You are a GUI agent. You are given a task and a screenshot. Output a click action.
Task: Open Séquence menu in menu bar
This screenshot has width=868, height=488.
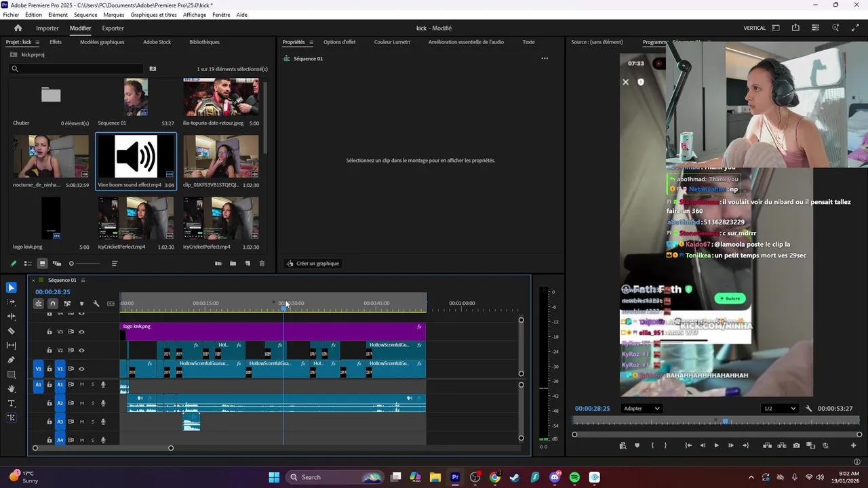point(85,15)
